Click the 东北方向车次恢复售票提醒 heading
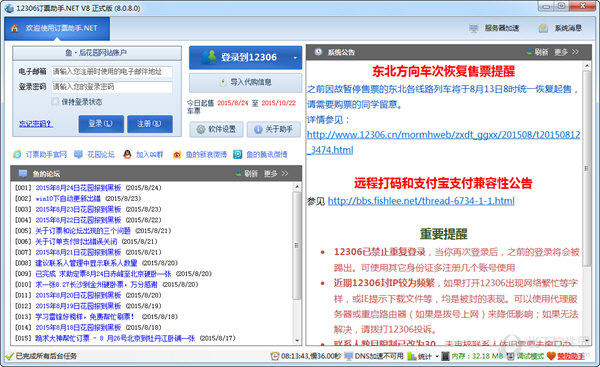The width and height of the screenshot is (600, 367). pos(443,71)
